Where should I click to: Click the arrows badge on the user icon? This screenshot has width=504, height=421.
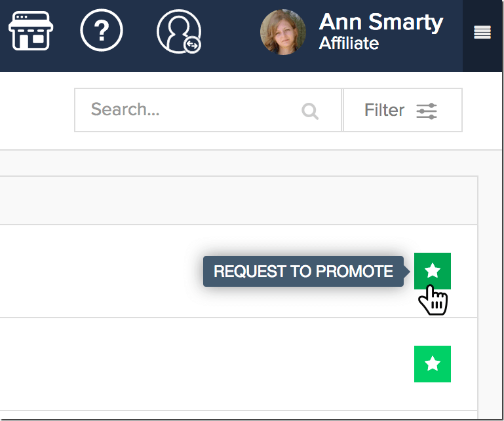click(x=192, y=45)
